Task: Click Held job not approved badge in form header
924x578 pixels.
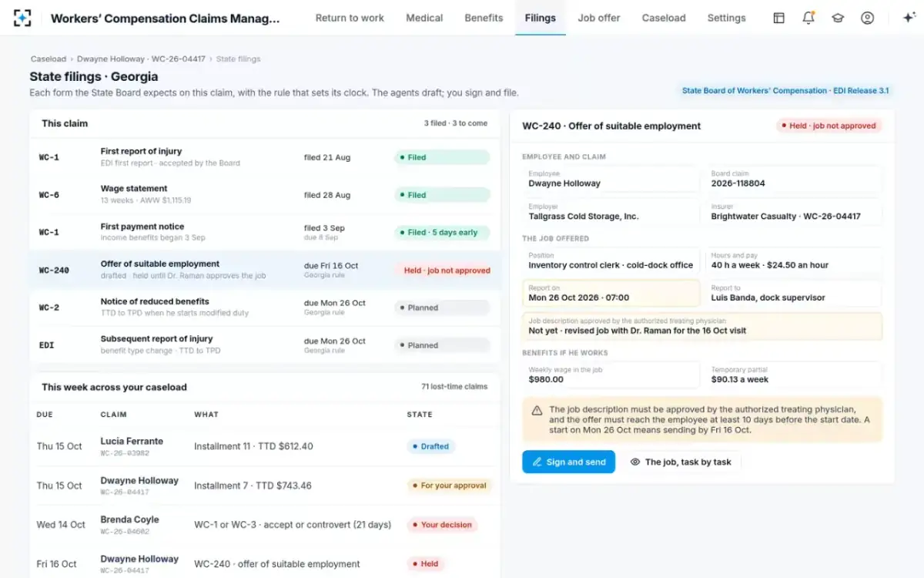Action: pos(829,126)
